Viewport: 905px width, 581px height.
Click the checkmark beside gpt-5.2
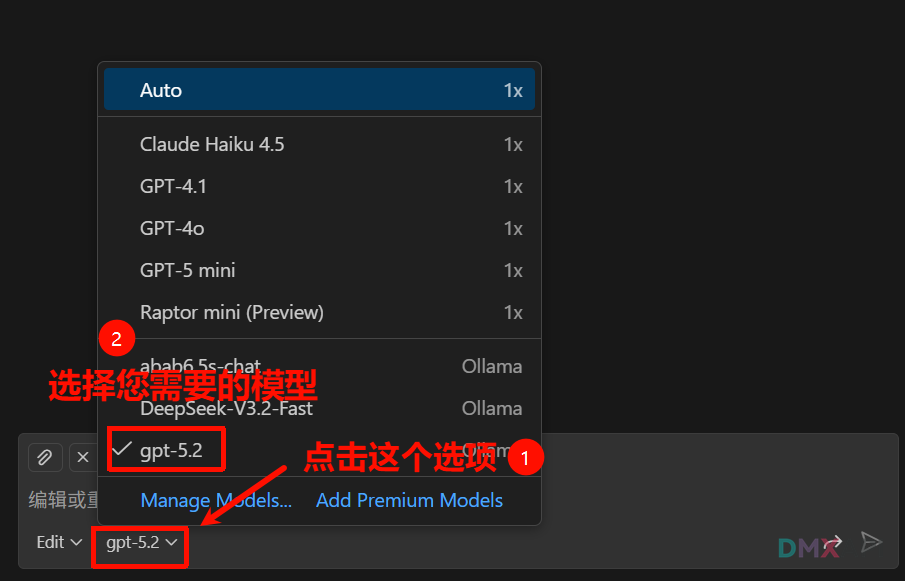point(122,449)
